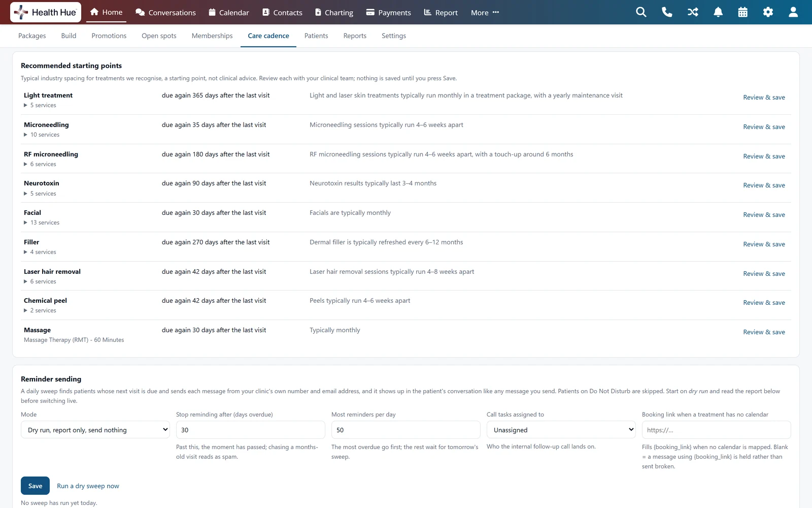Image resolution: width=812 pixels, height=508 pixels.
Task: Click the Save button
Action: 35,486
